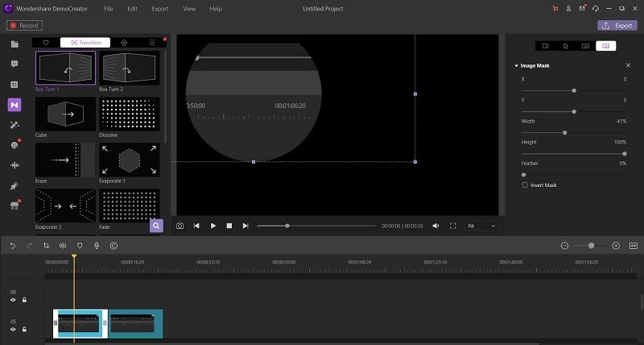Select the Evaporate 2 transition
The height and width of the screenshot is (345, 644).
tap(66, 206)
